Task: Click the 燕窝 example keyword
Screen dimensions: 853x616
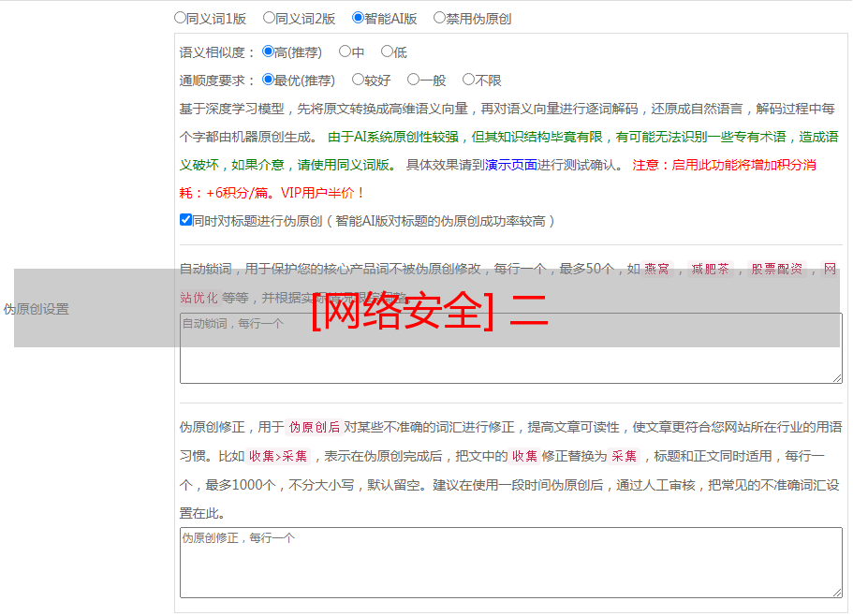Action: point(656,269)
